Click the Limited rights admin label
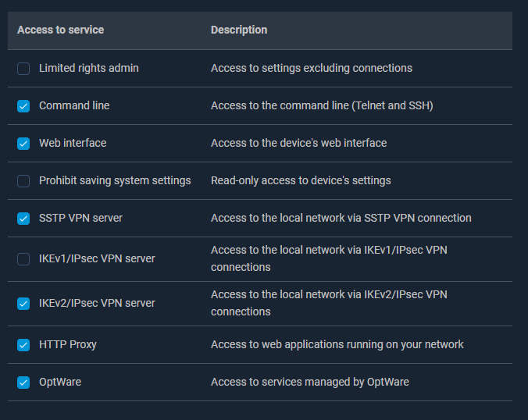528x420 pixels. [89, 69]
